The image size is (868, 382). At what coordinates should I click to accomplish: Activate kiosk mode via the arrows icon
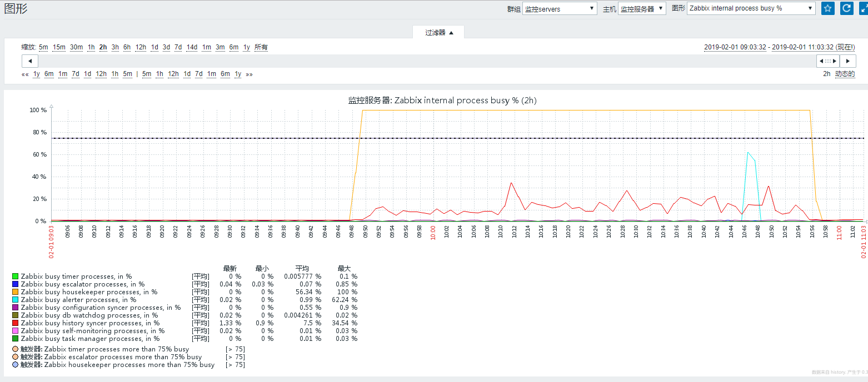[x=863, y=8]
